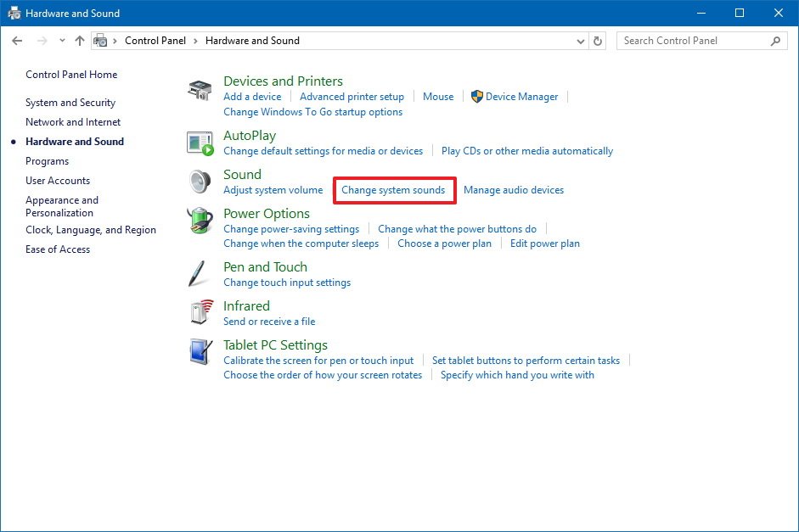Viewport: 799px width, 532px height.
Task: Click the Control Panel icon in address bar
Action: [100, 41]
